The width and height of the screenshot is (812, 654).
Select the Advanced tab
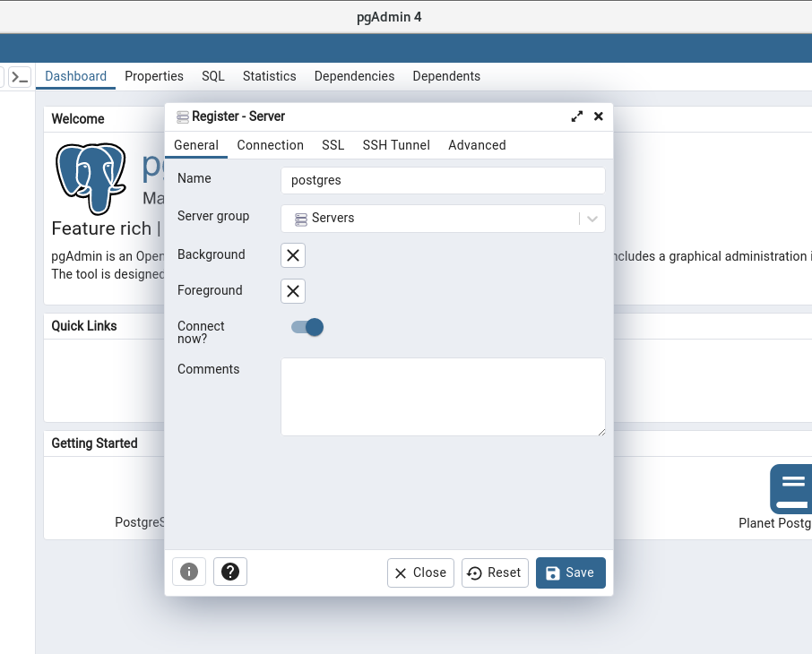coord(477,145)
